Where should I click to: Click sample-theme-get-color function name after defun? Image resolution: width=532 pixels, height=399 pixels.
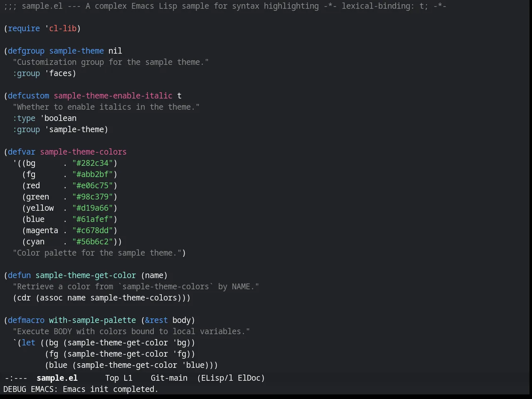tap(86, 275)
